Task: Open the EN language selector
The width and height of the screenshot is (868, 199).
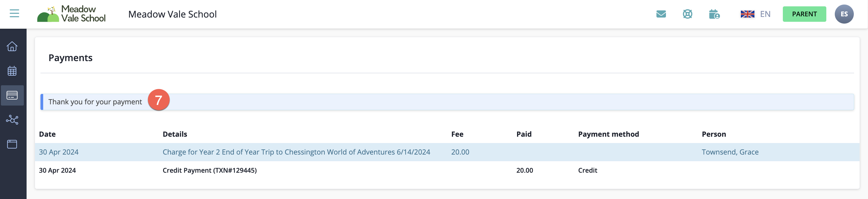Action: (755, 14)
